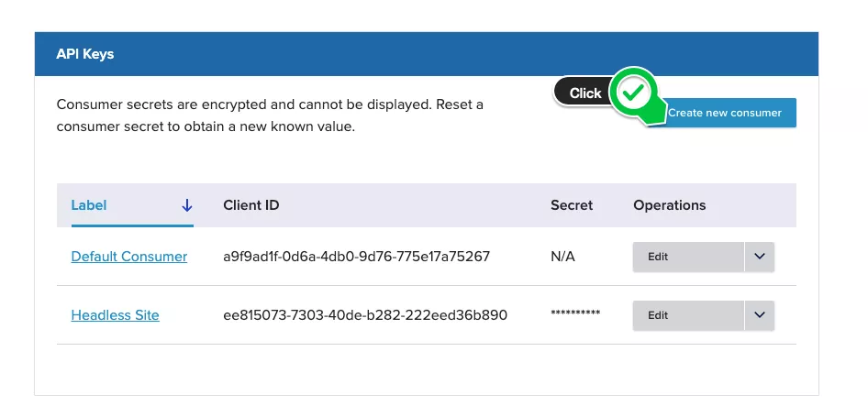Click the consumer secrets description text

coord(270,115)
